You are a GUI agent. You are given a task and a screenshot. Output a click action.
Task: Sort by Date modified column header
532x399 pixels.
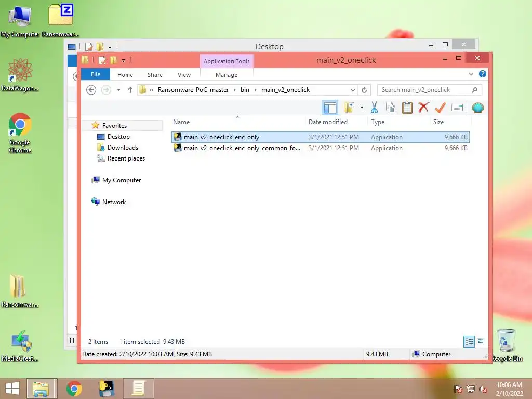[336, 122]
